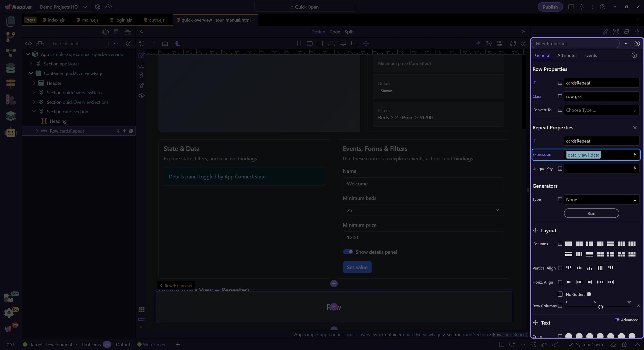Image resolution: width=644 pixels, height=350 pixels.
Task: Click the camera screenshot icon
Action: (165, 43)
